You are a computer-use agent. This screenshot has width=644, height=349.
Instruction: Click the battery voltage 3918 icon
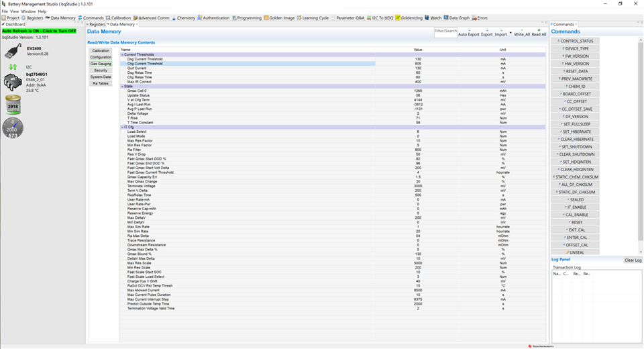pyautogui.click(x=13, y=105)
